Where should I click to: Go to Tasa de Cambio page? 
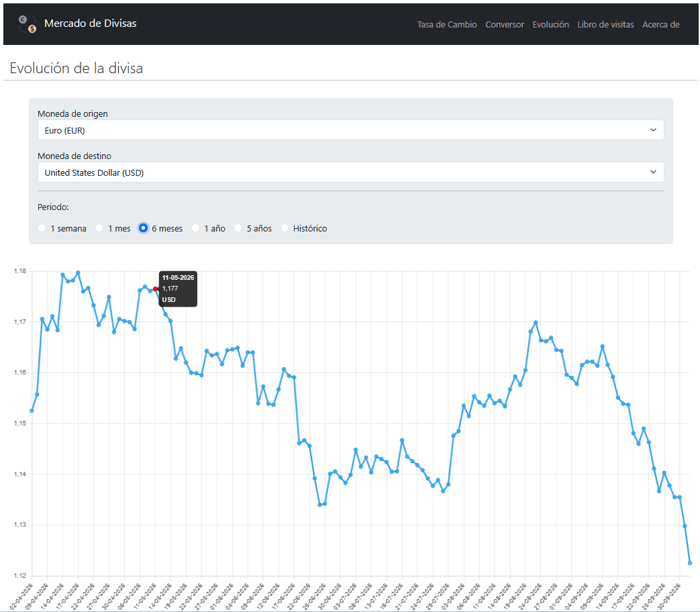pos(447,25)
